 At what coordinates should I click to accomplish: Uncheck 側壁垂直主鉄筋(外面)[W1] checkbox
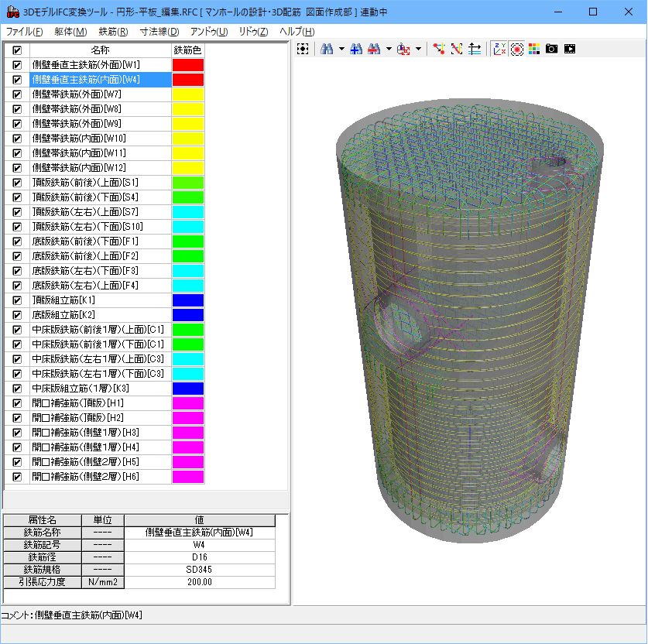click(x=17, y=65)
